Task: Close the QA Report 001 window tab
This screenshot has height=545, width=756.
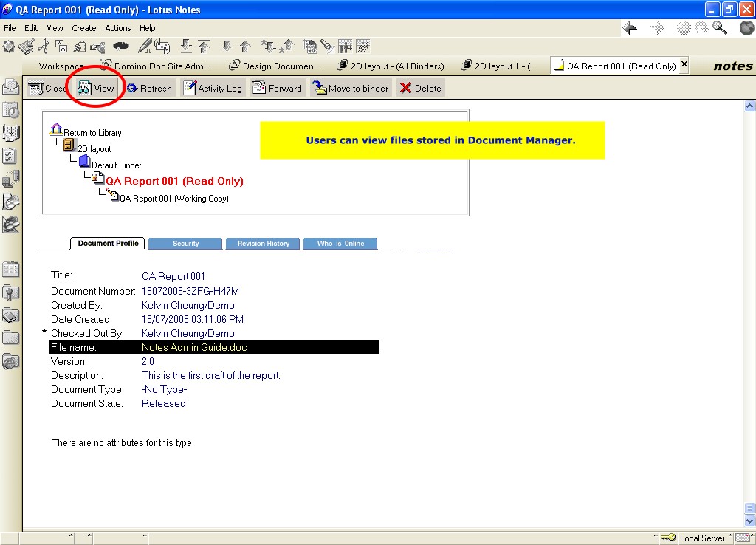Action: tap(684, 65)
